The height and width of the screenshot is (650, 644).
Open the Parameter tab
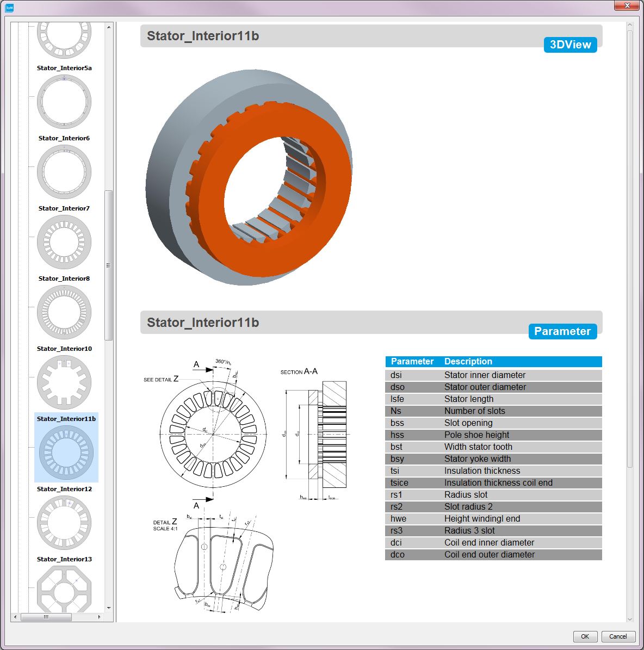coord(562,331)
